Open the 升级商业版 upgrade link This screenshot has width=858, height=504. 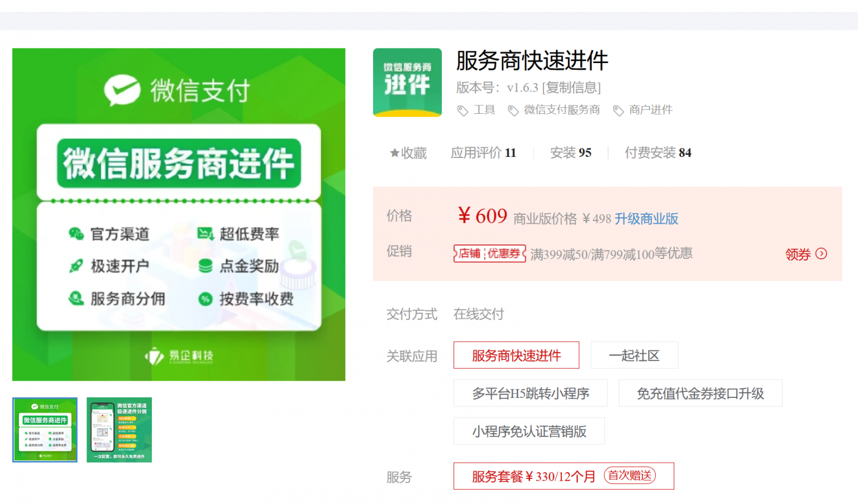tap(646, 219)
